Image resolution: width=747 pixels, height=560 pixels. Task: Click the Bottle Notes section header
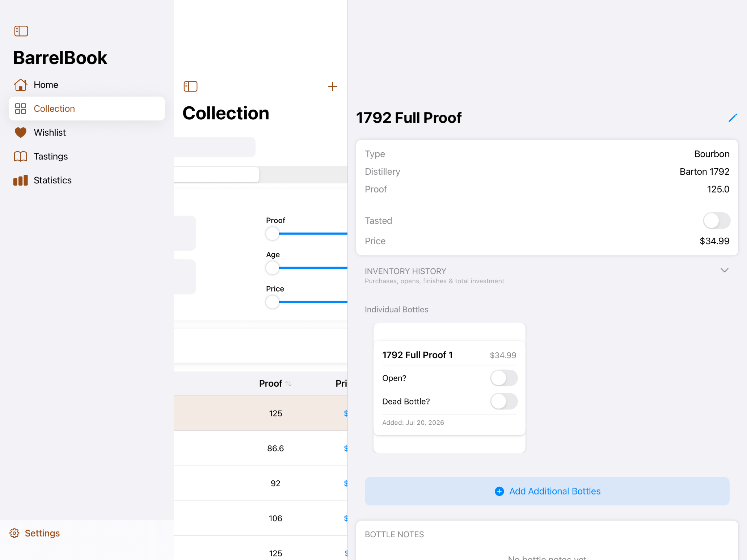[394, 535]
